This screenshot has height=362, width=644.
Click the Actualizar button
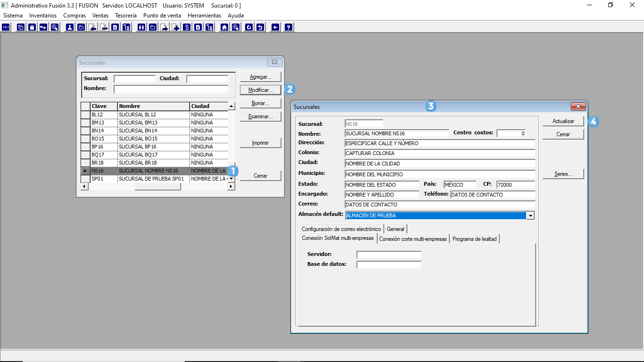click(563, 121)
